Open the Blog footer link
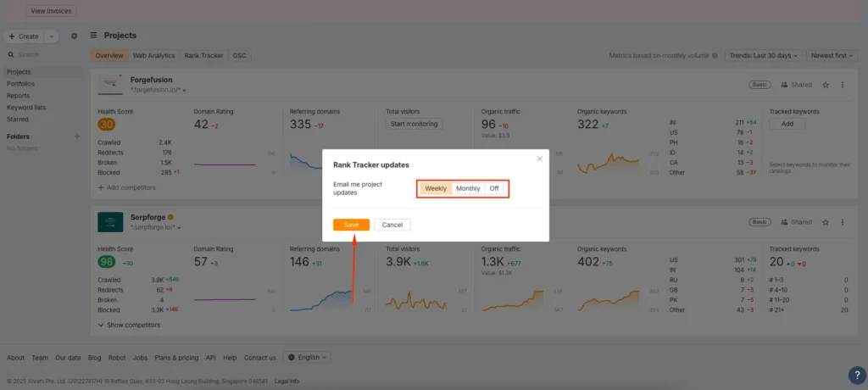Viewport: 868px width, 390px height. pyautogui.click(x=95, y=358)
